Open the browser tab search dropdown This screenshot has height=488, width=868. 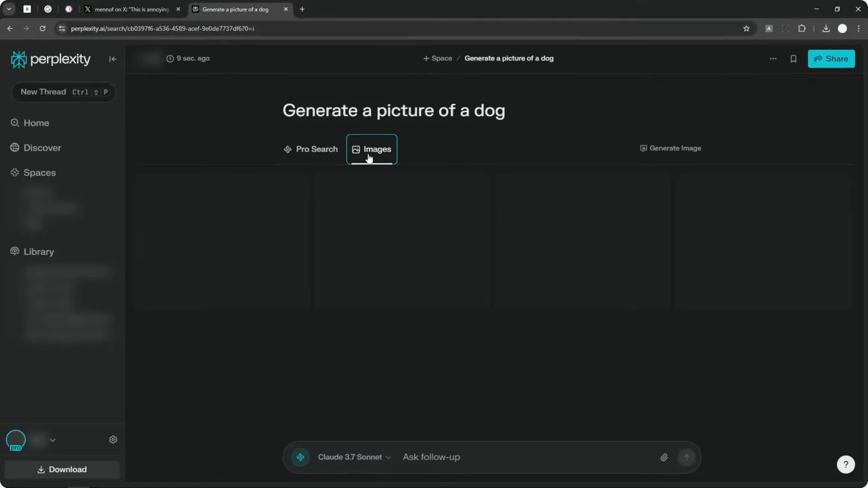(9, 9)
